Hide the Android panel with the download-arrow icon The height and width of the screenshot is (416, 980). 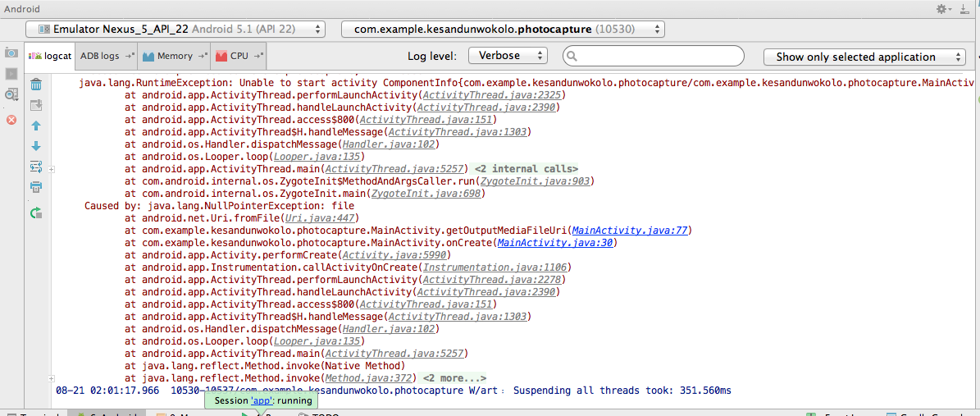965,9
